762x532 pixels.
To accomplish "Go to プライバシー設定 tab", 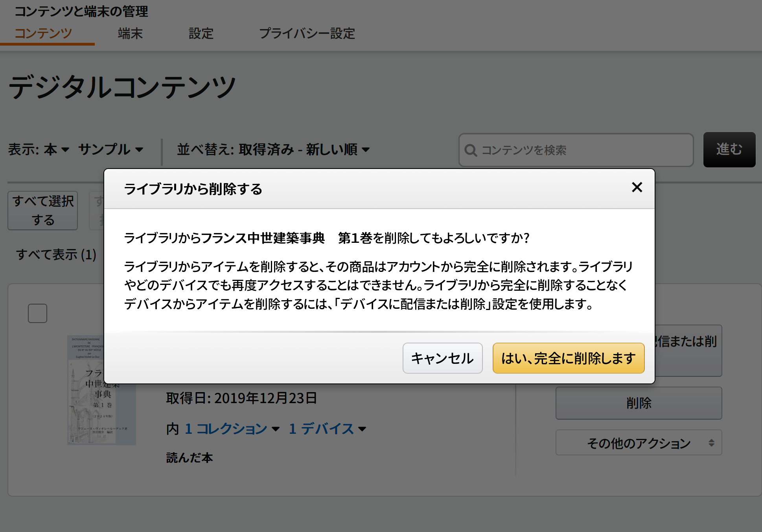I will [x=307, y=33].
